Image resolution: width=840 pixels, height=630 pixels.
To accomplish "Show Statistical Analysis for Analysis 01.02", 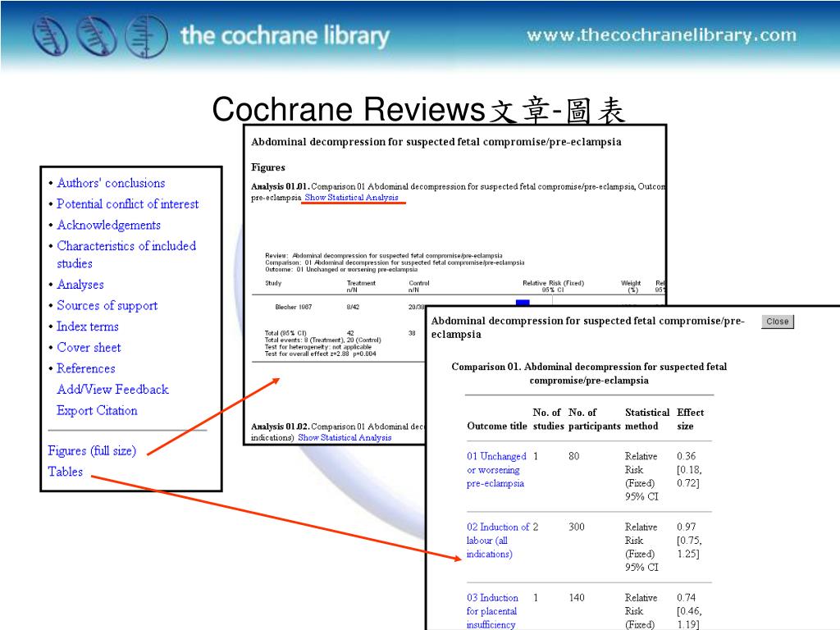I will [345, 437].
